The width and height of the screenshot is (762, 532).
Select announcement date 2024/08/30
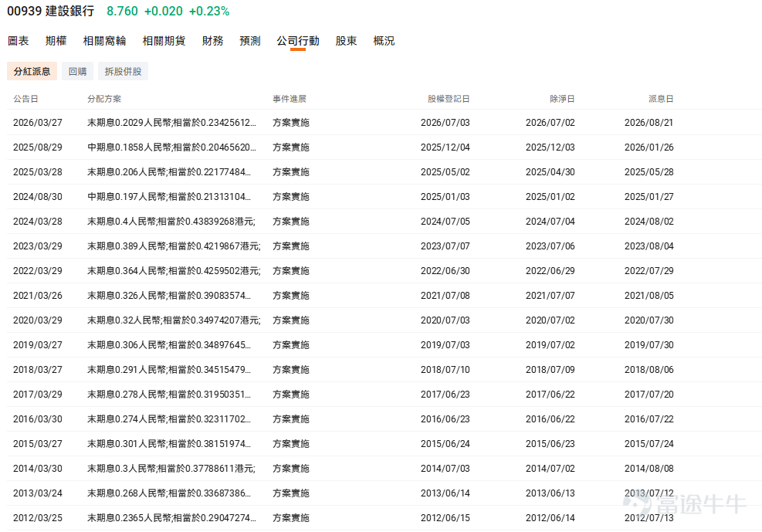tap(38, 197)
